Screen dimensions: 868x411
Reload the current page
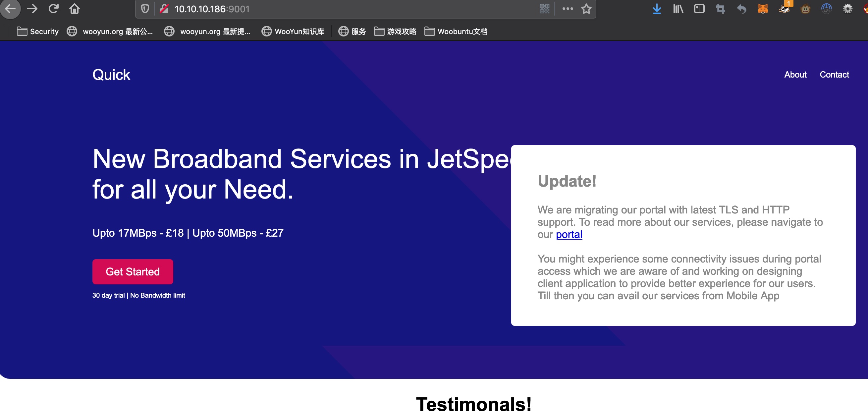point(53,9)
